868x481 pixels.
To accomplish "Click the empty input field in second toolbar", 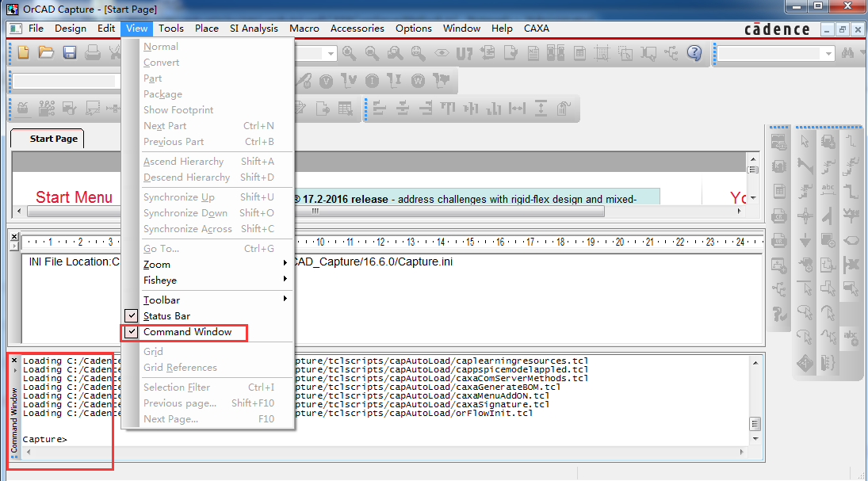I will click(65, 81).
